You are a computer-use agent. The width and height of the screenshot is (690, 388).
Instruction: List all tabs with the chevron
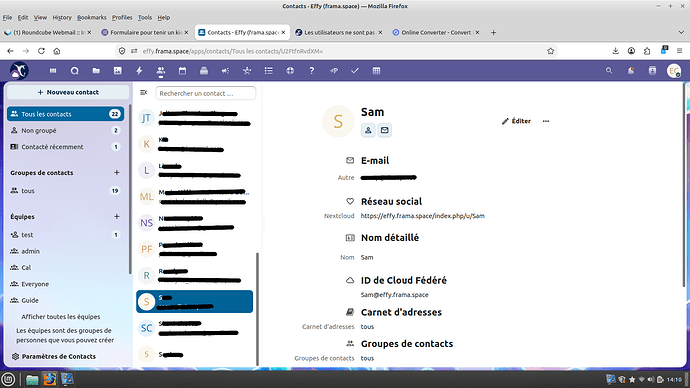pos(681,33)
